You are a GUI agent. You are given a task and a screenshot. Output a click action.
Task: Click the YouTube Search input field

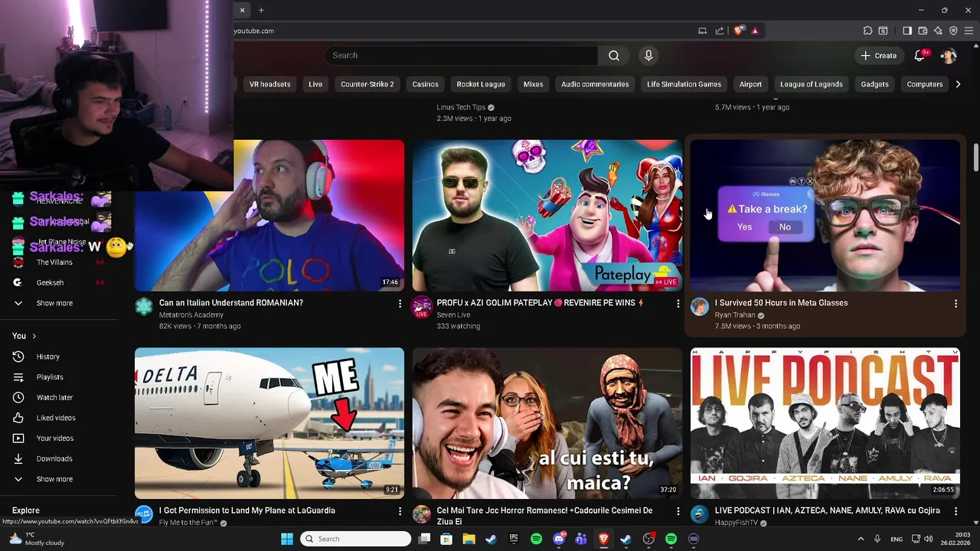pyautogui.click(x=462, y=55)
